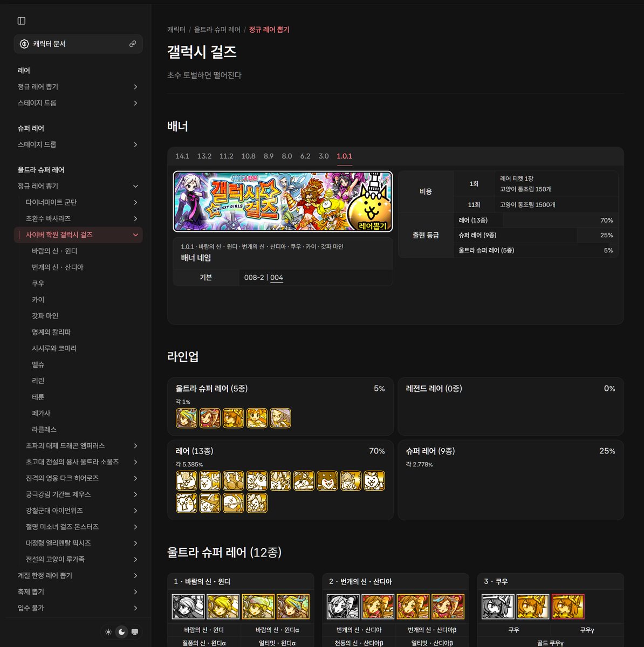644x647 pixels.
Task: Open 갓파 마인 in the sidebar
Action: point(45,316)
